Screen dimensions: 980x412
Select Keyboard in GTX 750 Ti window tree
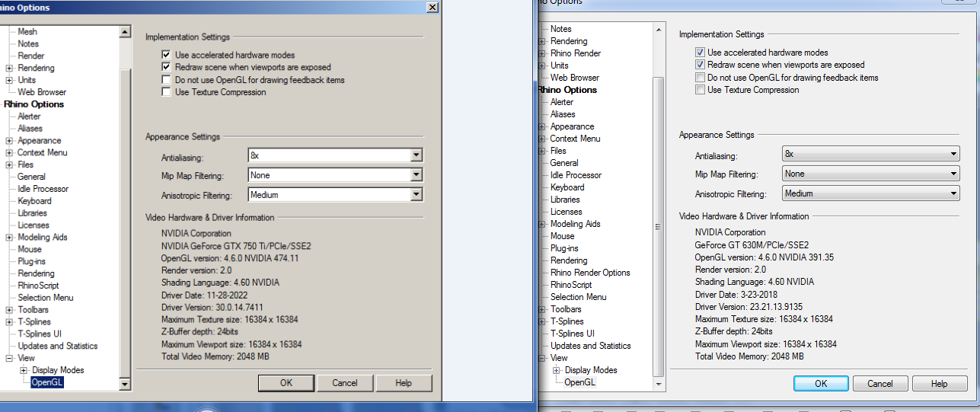(x=34, y=201)
